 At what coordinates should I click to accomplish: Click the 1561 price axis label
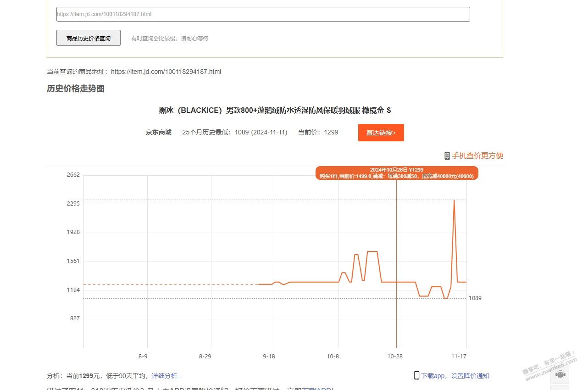click(73, 261)
